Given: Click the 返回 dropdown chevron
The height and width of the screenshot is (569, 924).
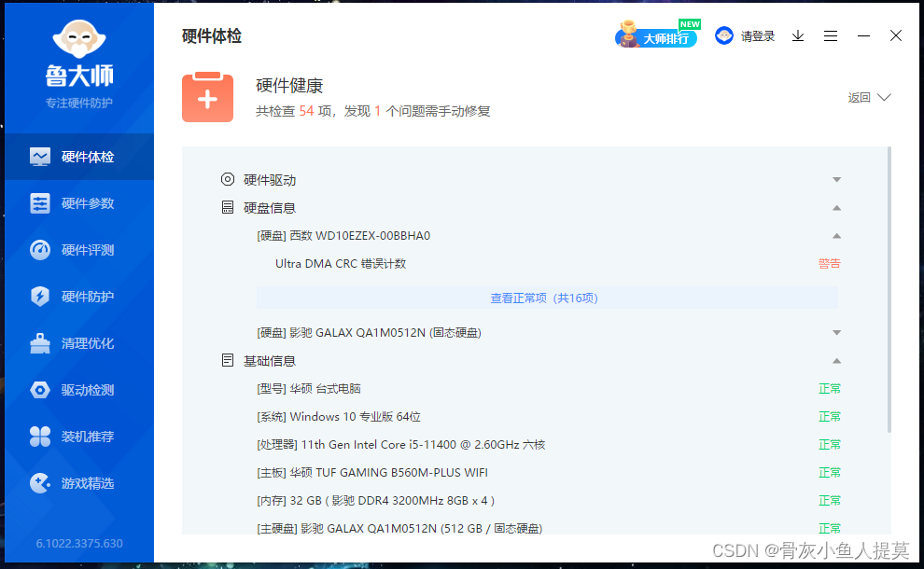Looking at the screenshot, I should (884, 97).
